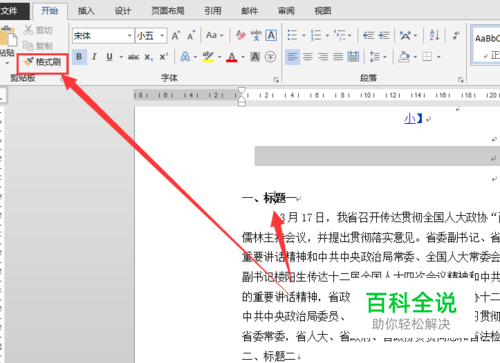Image resolution: width=500 pixels, height=363 pixels.
Task: Open the font color dropdown arrow
Action: click(243, 57)
